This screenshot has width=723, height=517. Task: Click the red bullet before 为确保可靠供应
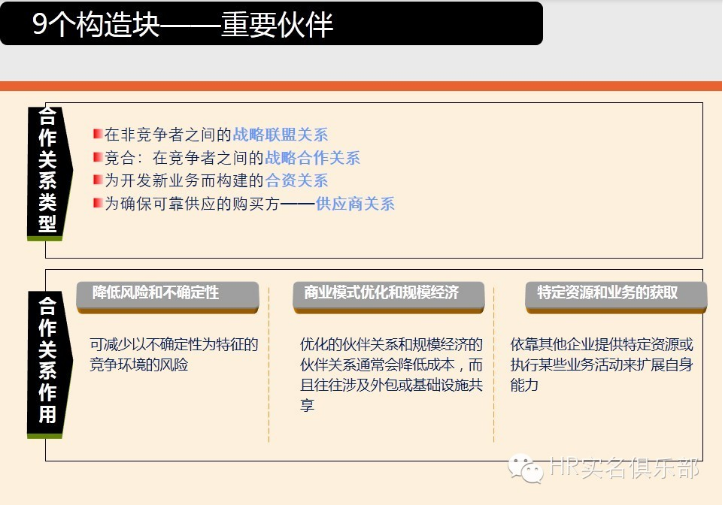click(x=97, y=202)
